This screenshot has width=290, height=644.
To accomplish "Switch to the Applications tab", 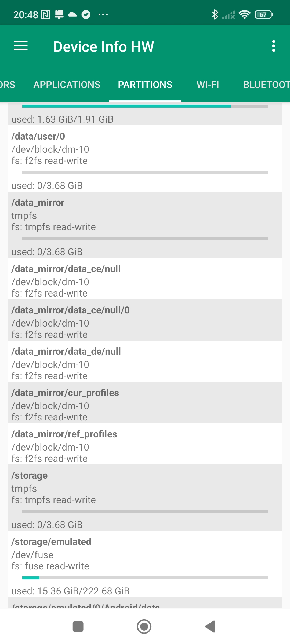I will [67, 85].
